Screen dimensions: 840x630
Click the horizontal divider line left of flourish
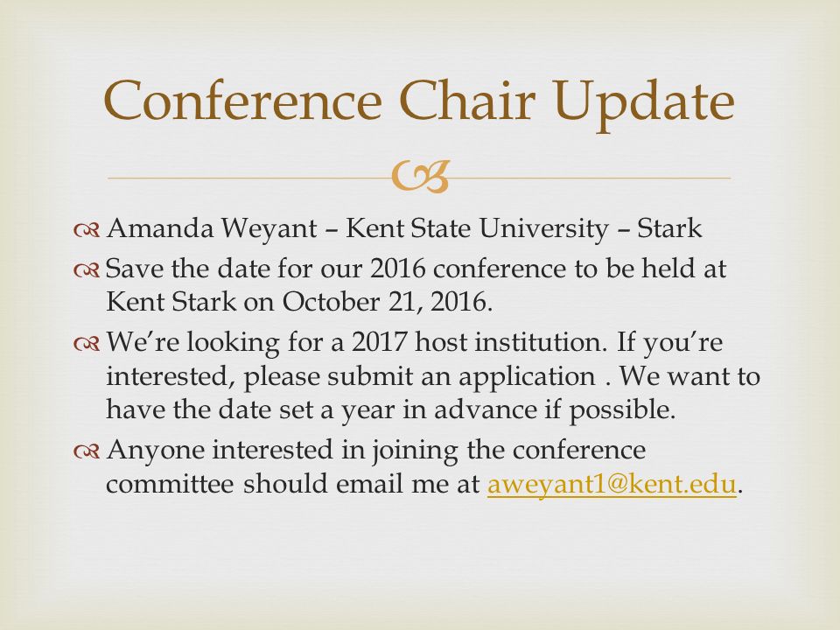249,178
